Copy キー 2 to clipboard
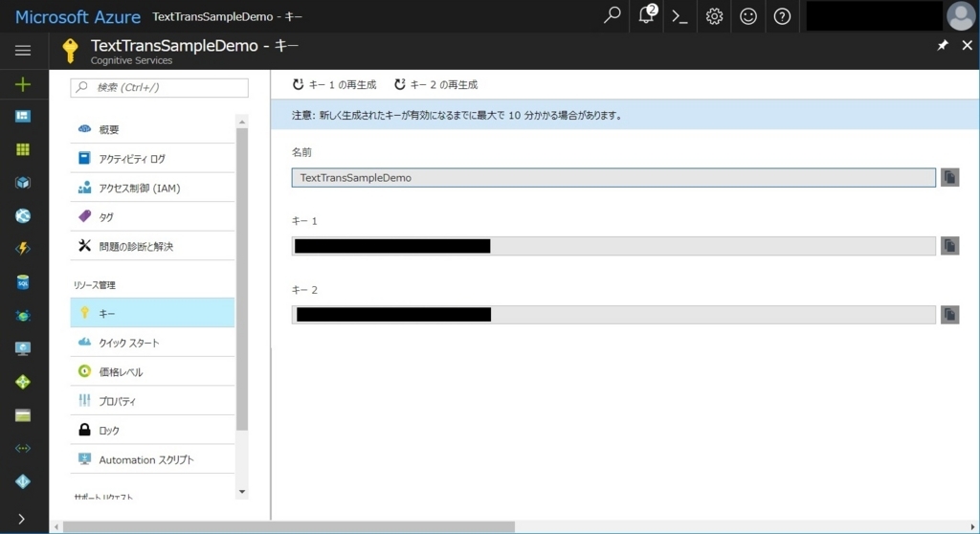The image size is (980, 534). 950,315
